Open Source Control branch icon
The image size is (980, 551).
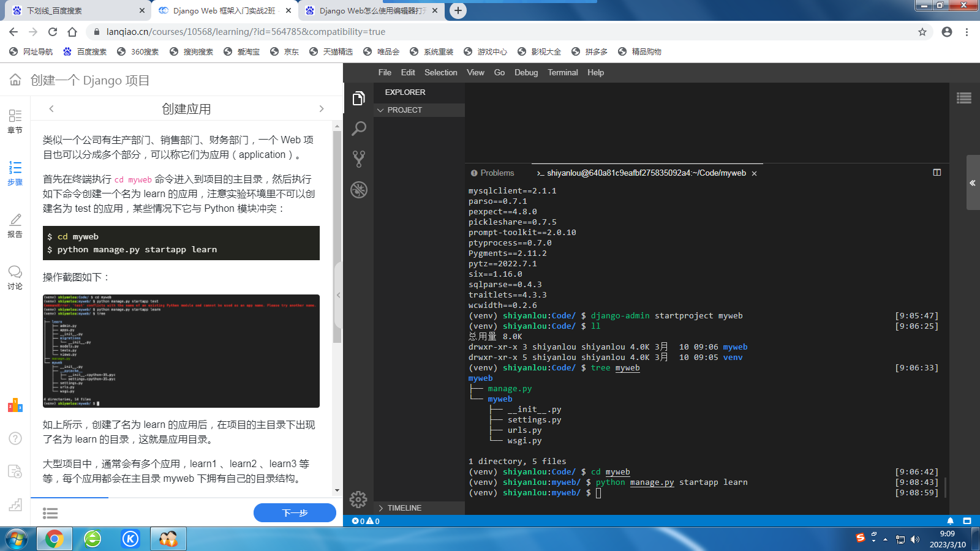[x=359, y=159]
